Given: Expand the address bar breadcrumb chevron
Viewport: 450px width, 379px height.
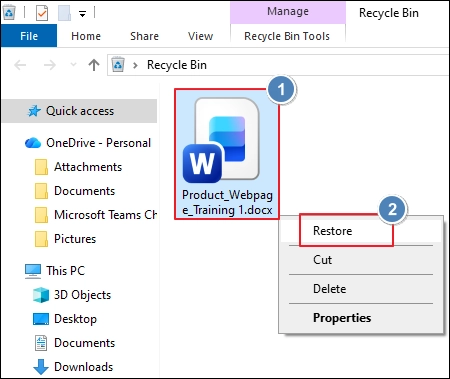Looking at the screenshot, I should (x=135, y=65).
